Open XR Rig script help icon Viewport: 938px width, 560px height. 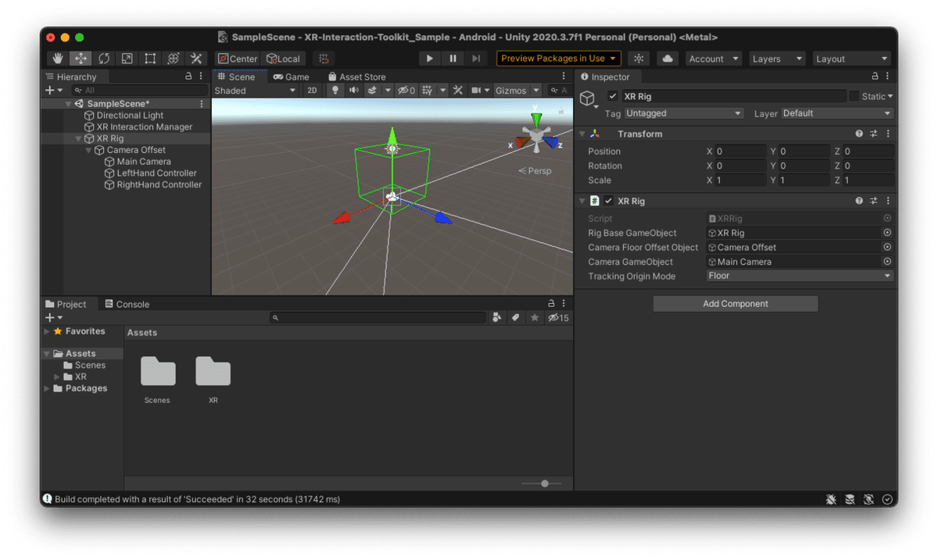coord(860,201)
